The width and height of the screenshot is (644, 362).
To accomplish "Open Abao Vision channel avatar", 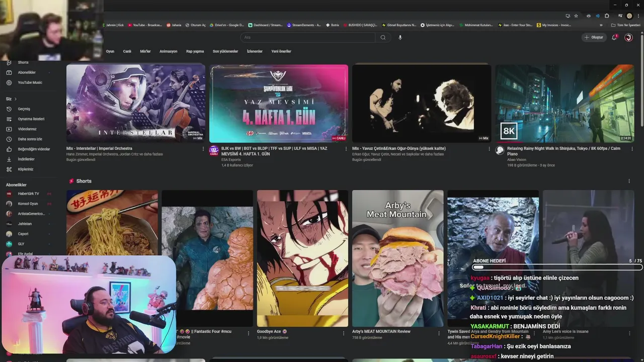I will [x=500, y=150].
